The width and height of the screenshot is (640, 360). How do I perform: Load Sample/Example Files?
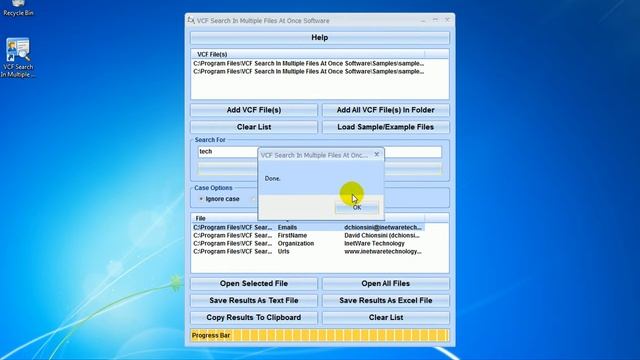[x=385, y=127]
